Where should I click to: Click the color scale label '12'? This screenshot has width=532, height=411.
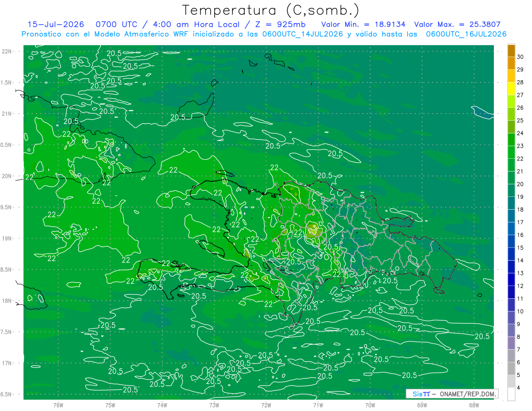(x=520, y=286)
